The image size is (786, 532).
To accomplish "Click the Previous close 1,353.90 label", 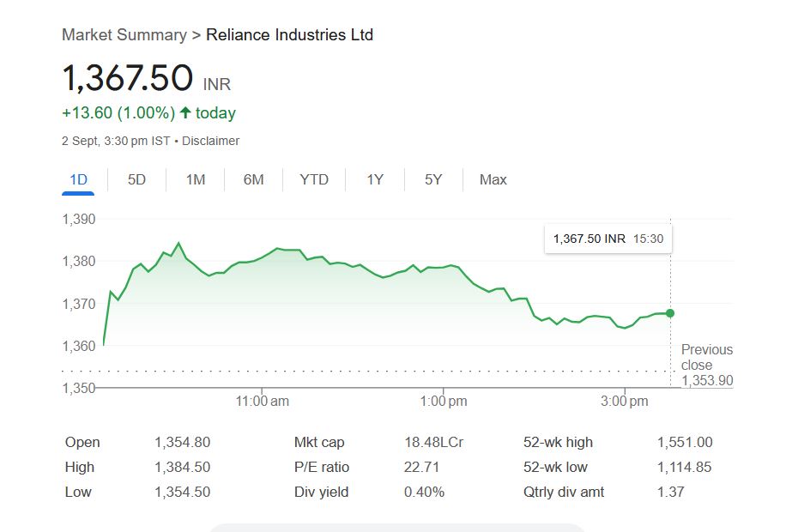I will click(x=707, y=365).
